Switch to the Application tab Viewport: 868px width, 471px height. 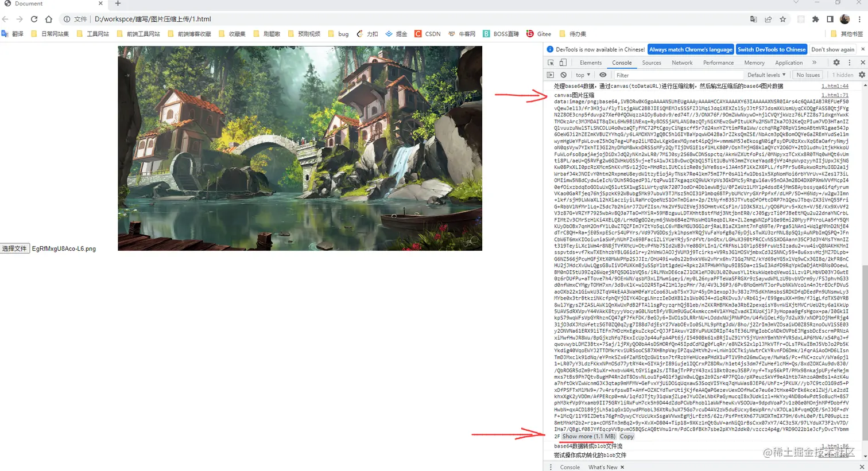(789, 63)
